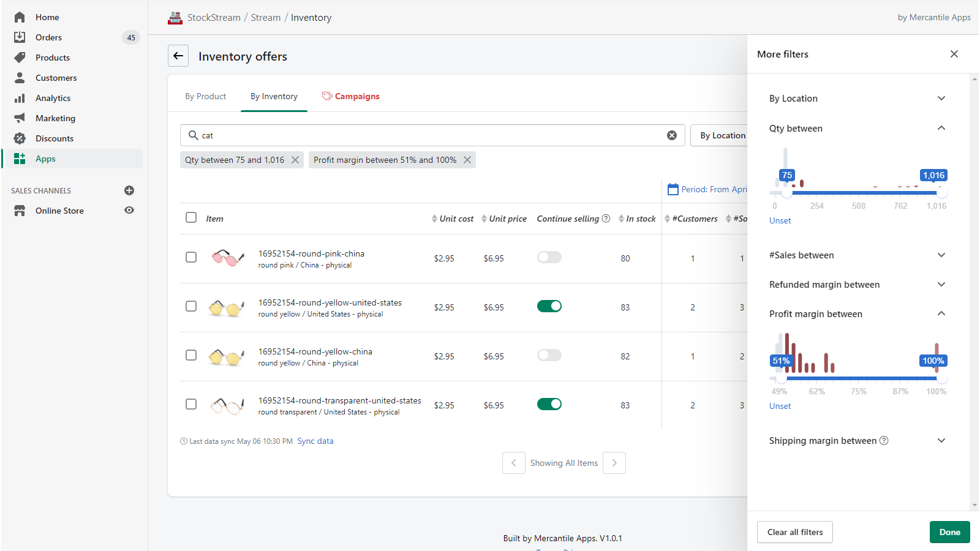
Task: View Online Store via the eye icon
Action: coord(129,210)
